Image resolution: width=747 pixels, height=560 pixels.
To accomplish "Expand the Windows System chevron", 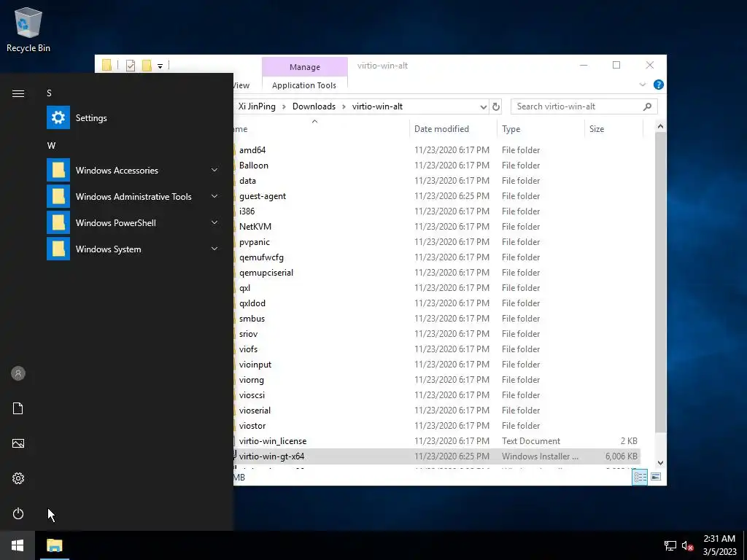I will 214,249.
